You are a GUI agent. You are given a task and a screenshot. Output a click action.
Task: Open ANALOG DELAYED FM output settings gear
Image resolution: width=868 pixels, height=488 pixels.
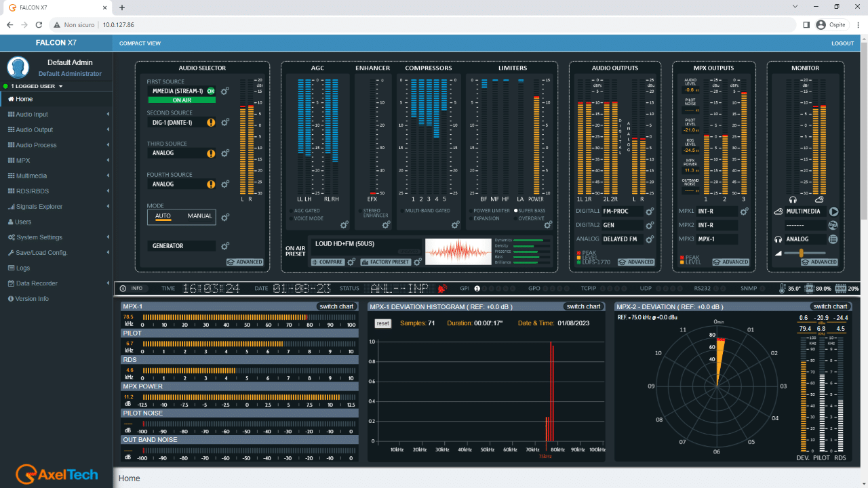(x=650, y=239)
